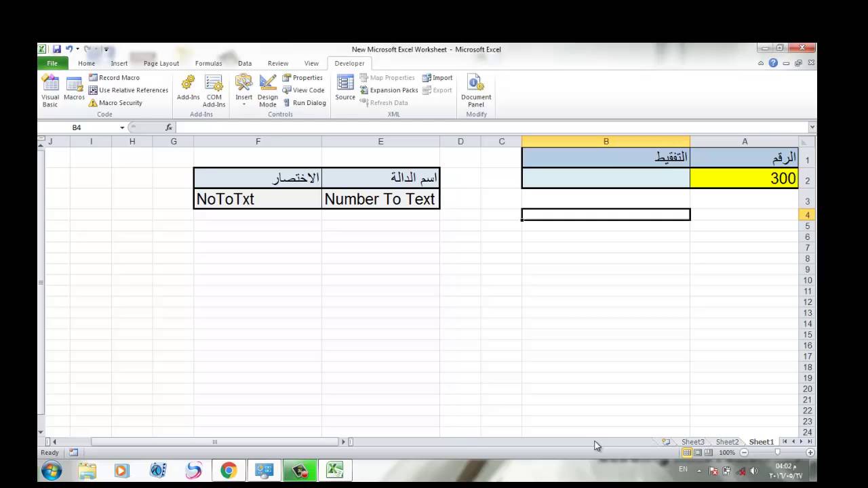Viewport: 868px width, 488px height.
Task: Click the Insert Function fx button
Action: point(169,127)
